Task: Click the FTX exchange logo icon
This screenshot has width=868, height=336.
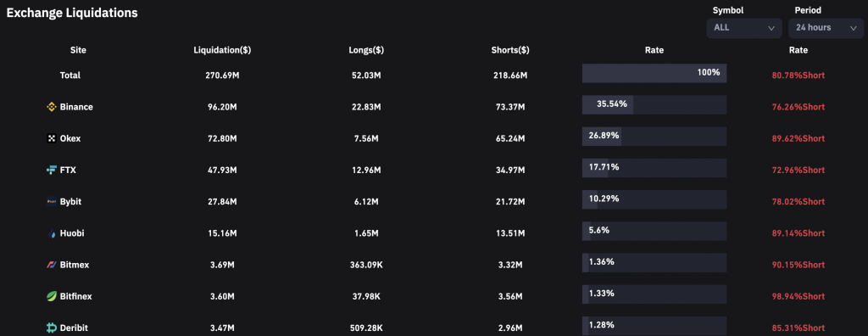Action: coord(52,171)
